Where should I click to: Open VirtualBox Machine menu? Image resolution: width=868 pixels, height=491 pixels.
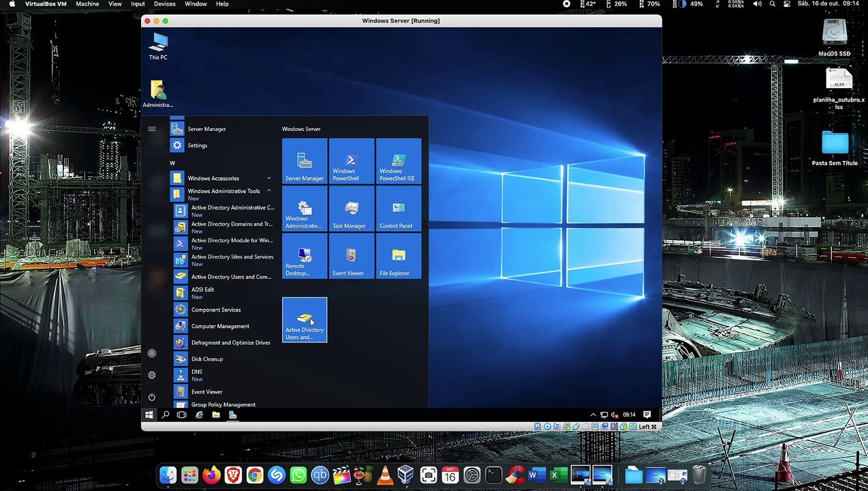tap(87, 4)
